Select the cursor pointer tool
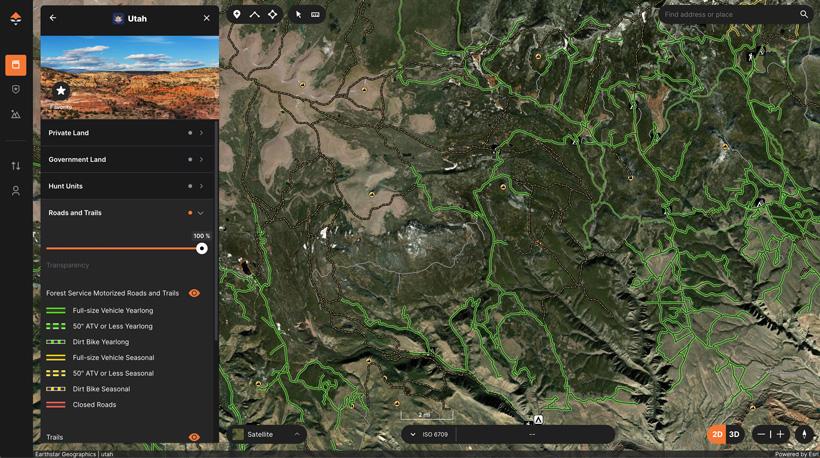The width and height of the screenshot is (820, 458). coord(298,15)
